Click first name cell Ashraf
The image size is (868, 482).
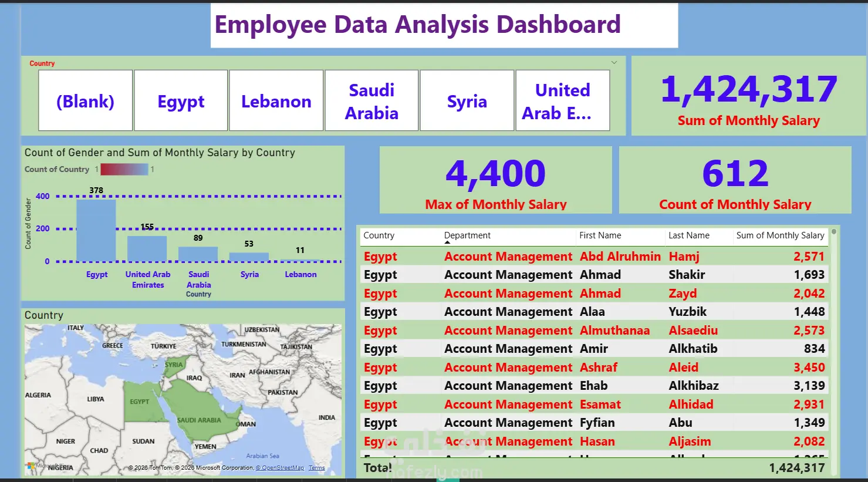(x=599, y=368)
